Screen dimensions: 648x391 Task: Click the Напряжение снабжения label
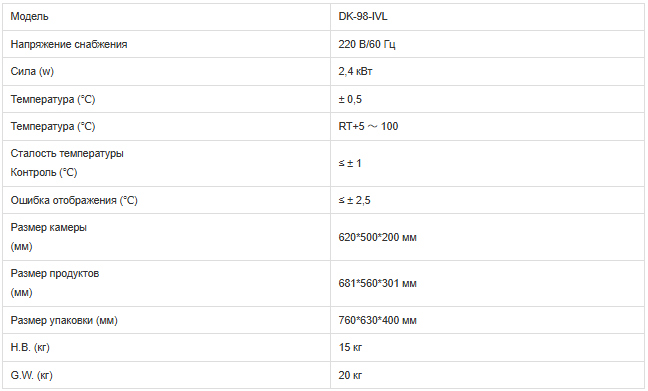tap(69, 44)
